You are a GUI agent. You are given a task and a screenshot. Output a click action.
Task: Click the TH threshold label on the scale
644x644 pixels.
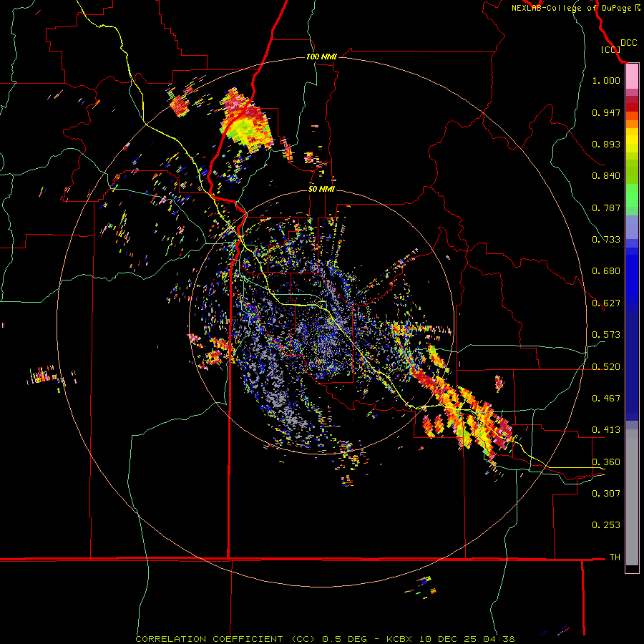[615, 557]
